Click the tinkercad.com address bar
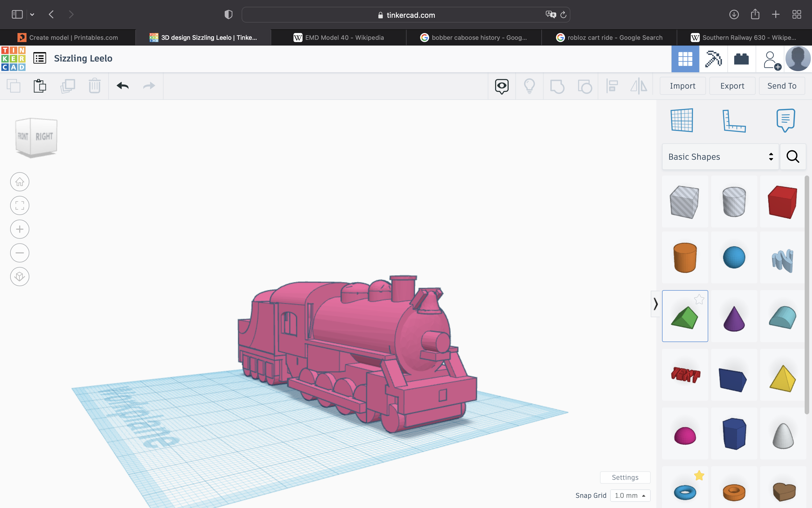The width and height of the screenshot is (812, 508). click(x=406, y=15)
